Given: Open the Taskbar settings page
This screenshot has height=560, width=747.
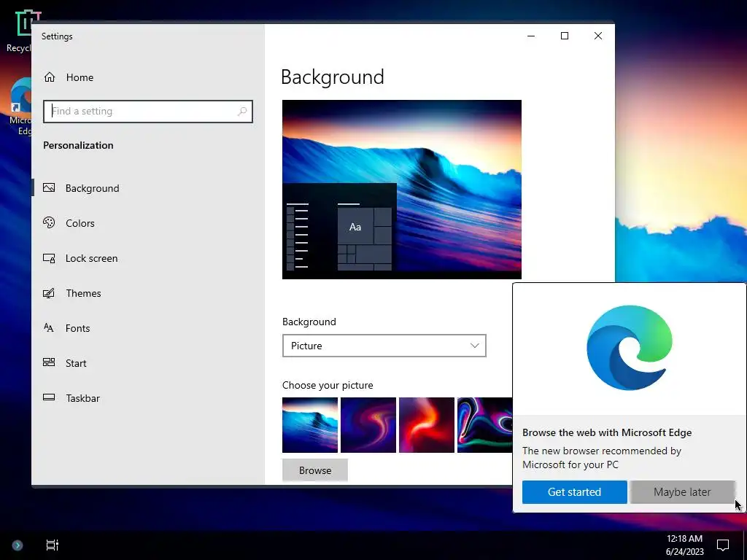Looking at the screenshot, I should (147, 398).
